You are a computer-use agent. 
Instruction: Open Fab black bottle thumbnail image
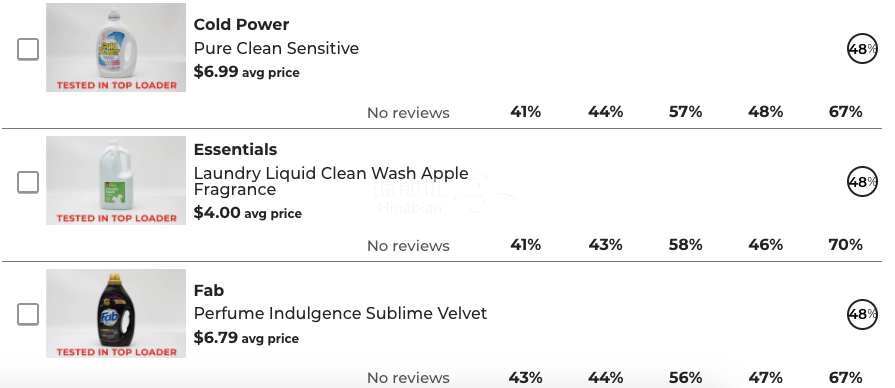click(116, 313)
